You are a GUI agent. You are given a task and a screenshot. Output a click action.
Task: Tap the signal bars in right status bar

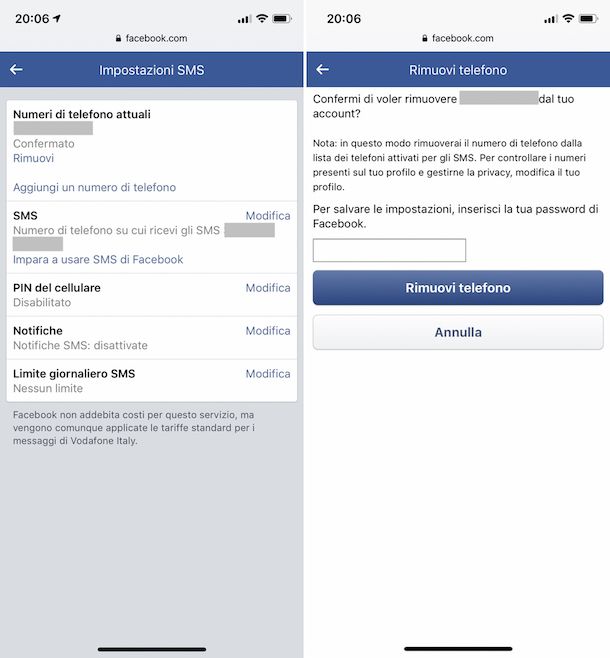[x=551, y=19]
